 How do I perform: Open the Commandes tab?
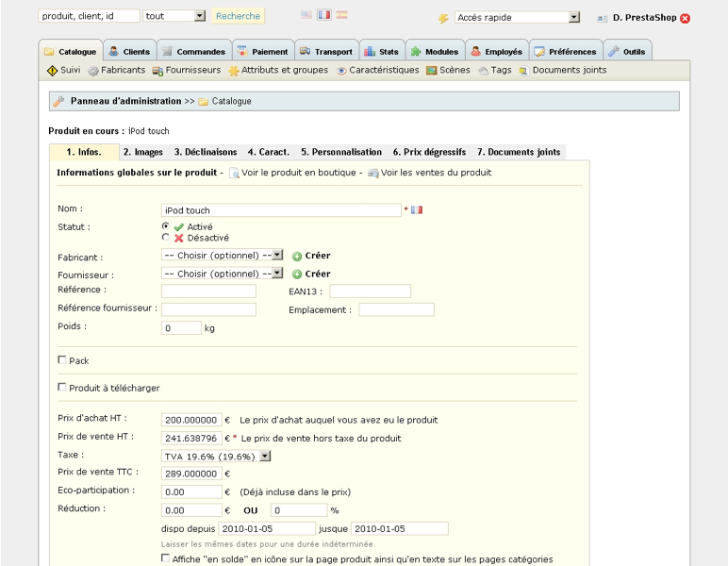(x=194, y=52)
